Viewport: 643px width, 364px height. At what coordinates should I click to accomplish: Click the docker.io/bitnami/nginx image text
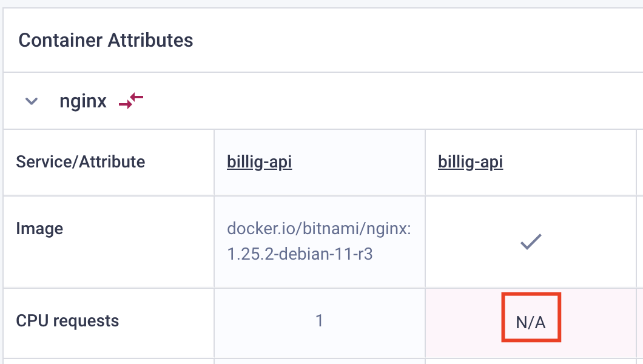click(319, 229)
